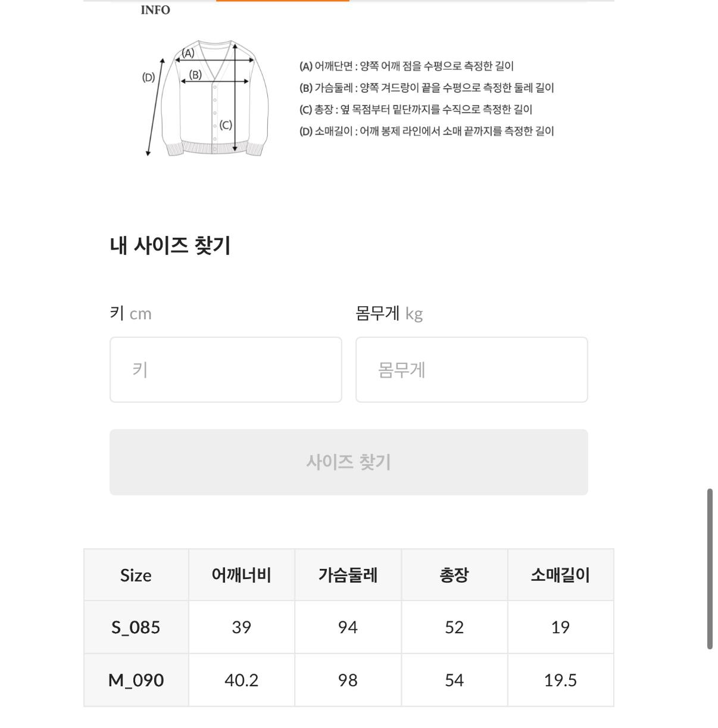Click the (C) 총장 description line
The height and width of the screenshot is (728, 718).
(416, 110)
